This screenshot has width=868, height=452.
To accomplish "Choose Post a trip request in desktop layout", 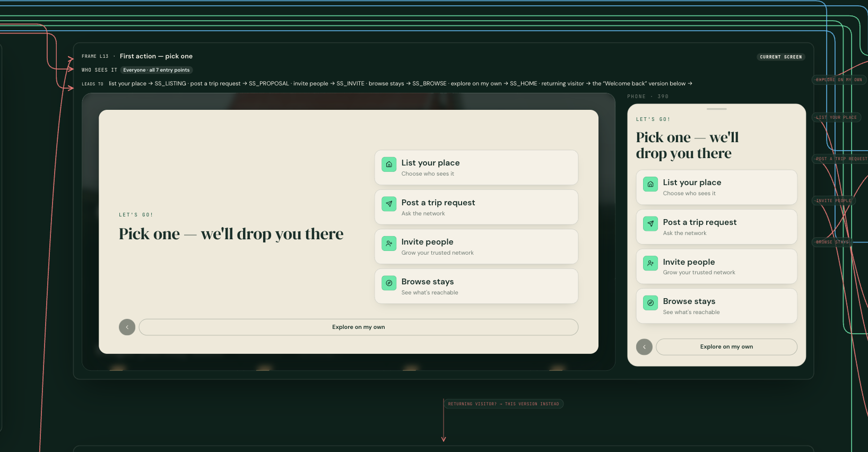I will 476,207.
